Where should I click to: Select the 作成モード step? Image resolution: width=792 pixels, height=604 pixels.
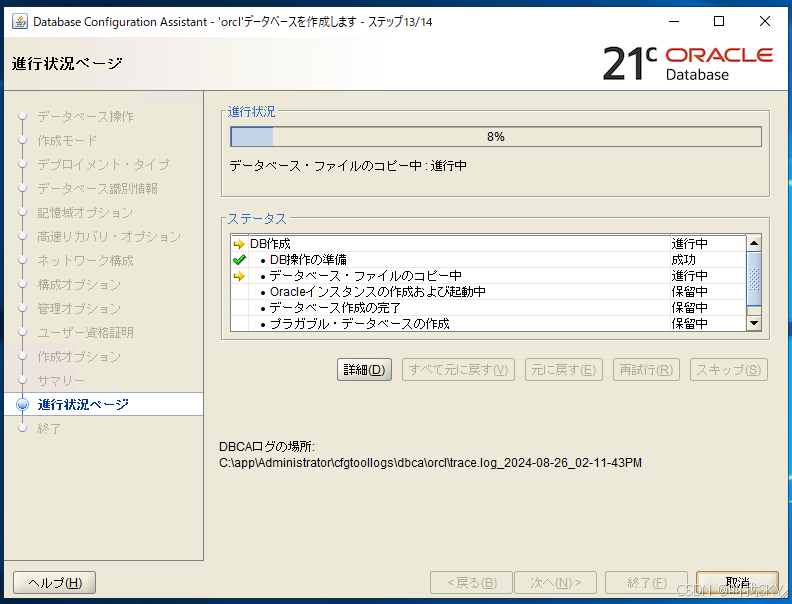pos(67,140)
